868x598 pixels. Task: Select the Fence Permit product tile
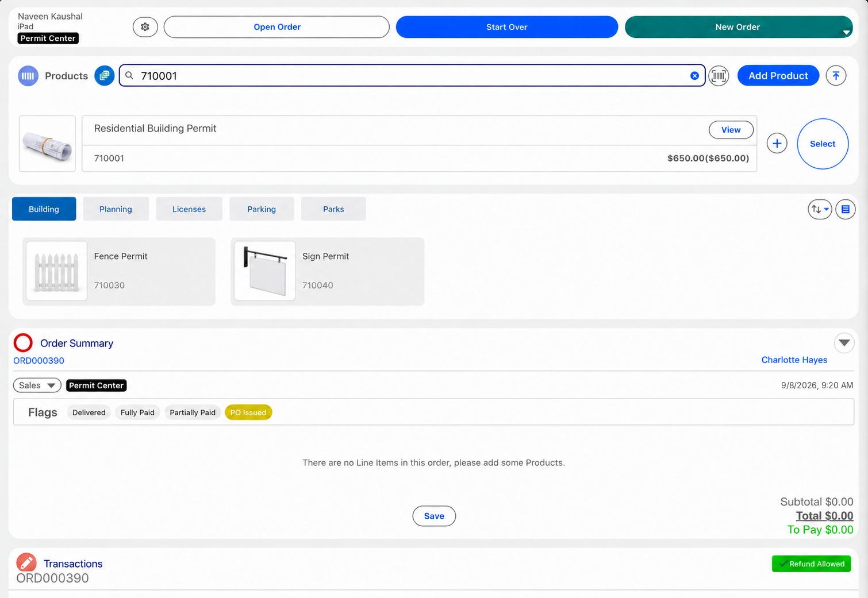point(119,271)
